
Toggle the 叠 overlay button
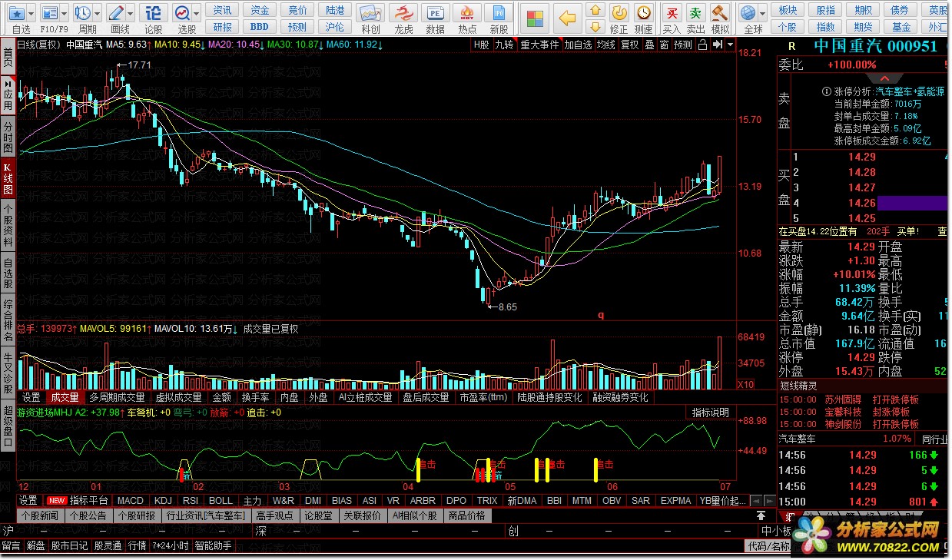tap(649, 45)
